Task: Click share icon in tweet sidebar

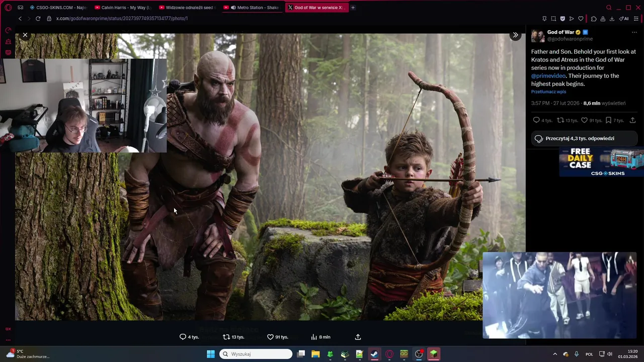Action: pyautogui.click(x=632, y=120)
